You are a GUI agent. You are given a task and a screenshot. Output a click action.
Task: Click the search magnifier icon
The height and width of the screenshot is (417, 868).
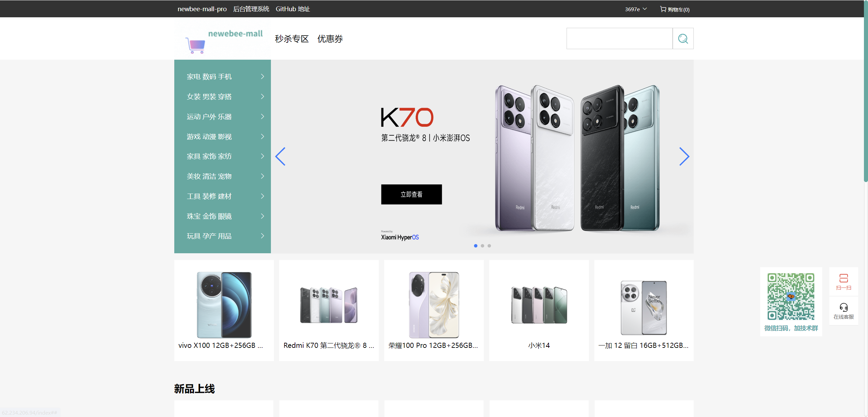point(683,39)
